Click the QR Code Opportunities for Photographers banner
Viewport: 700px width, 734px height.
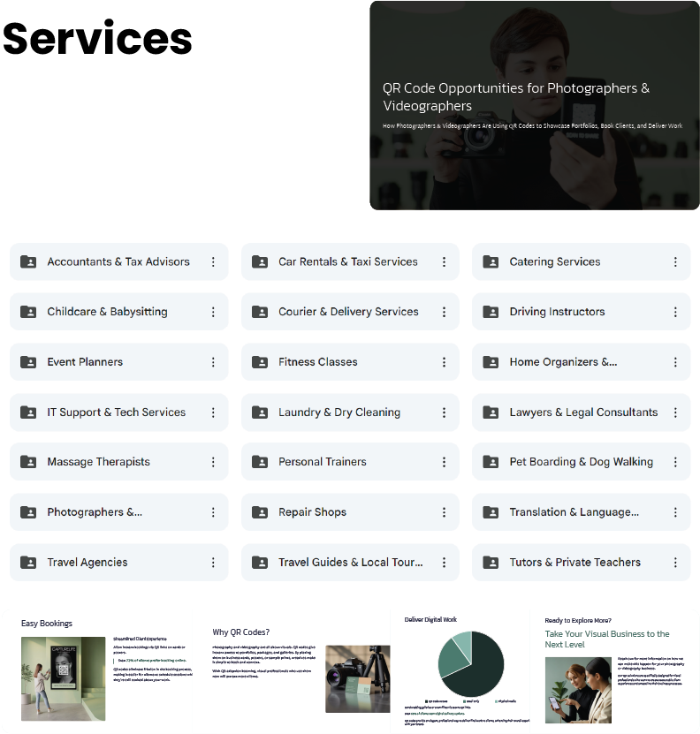point(534,105)
